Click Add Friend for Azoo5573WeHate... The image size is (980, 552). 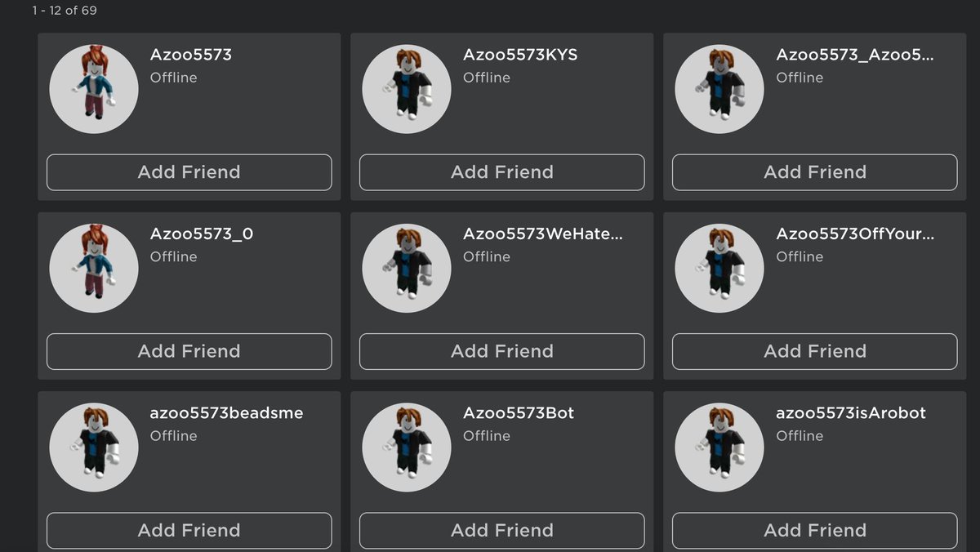click(x=502, y=351)
